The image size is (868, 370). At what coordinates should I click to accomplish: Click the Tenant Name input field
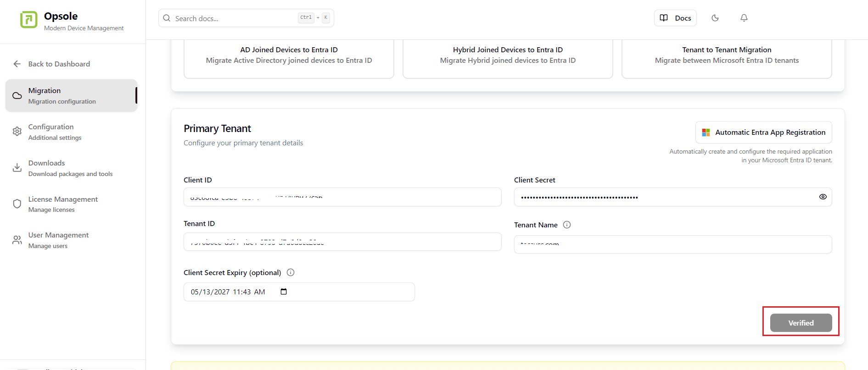[673, 244]
